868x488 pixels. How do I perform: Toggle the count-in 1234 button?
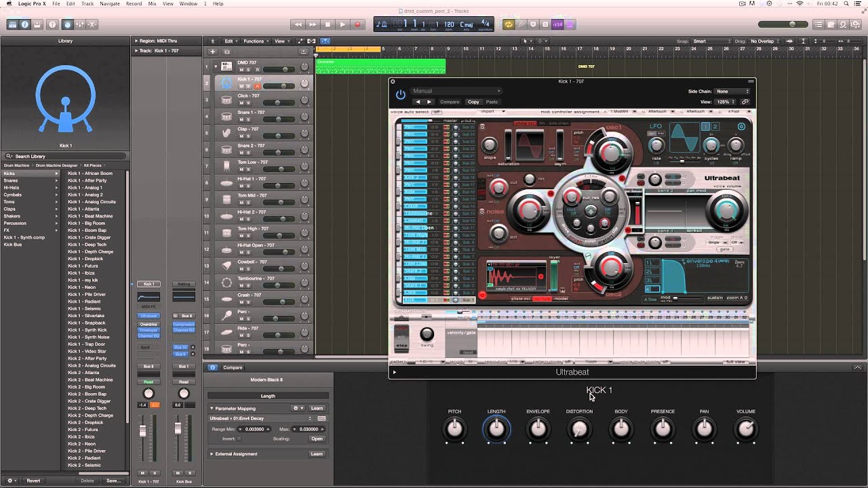click(x=557, y=24)
